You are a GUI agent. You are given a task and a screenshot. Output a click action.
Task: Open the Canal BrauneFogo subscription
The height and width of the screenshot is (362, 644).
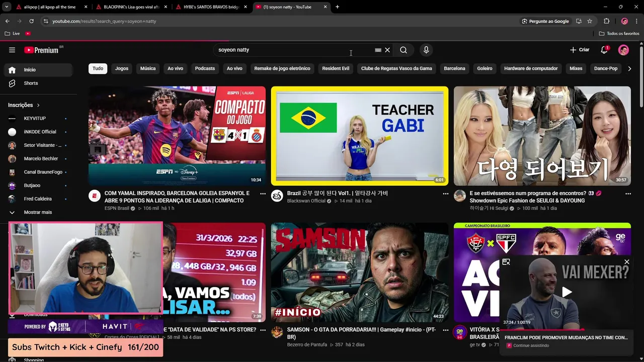39,172
